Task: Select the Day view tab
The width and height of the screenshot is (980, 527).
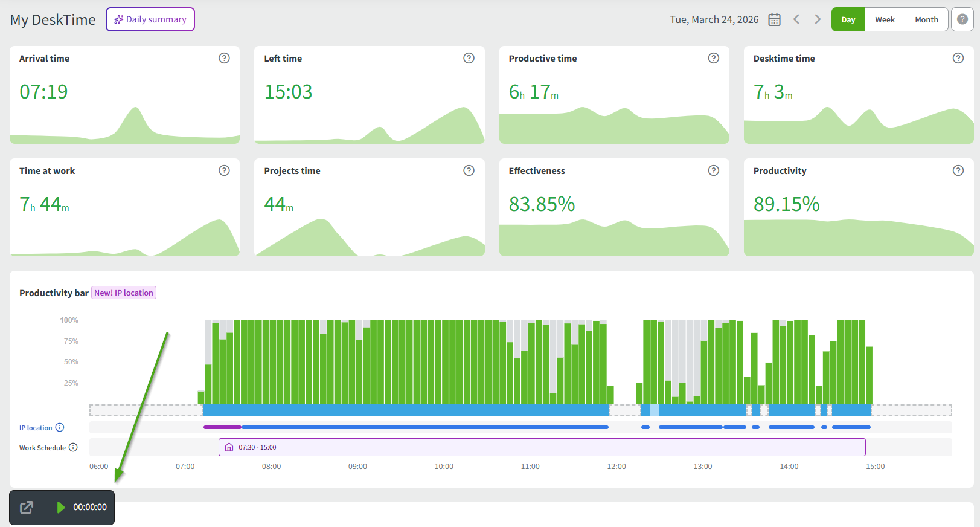Action: (848, 19)
